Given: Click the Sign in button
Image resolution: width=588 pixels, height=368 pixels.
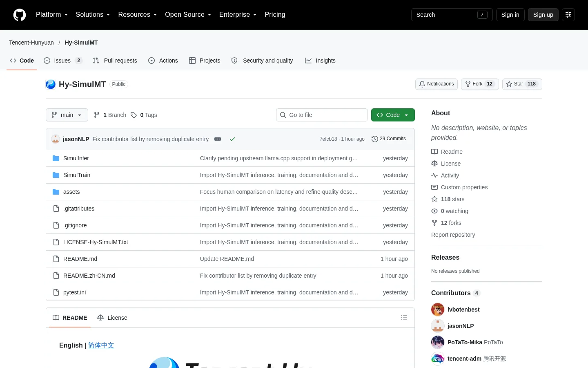Looking at the screenshot, I should (510, 15).
